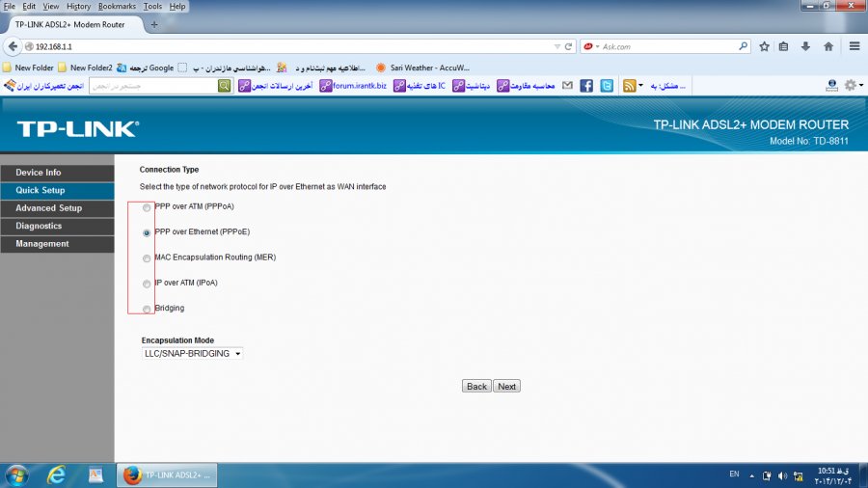Screen dimensions: 868x488
Task: Open Diagnostics in sidebar
Action: pos(57,226)
